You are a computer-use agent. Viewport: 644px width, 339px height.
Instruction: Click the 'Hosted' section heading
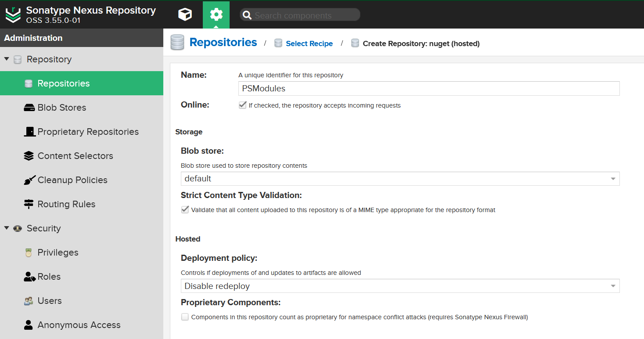pos(187,239)
